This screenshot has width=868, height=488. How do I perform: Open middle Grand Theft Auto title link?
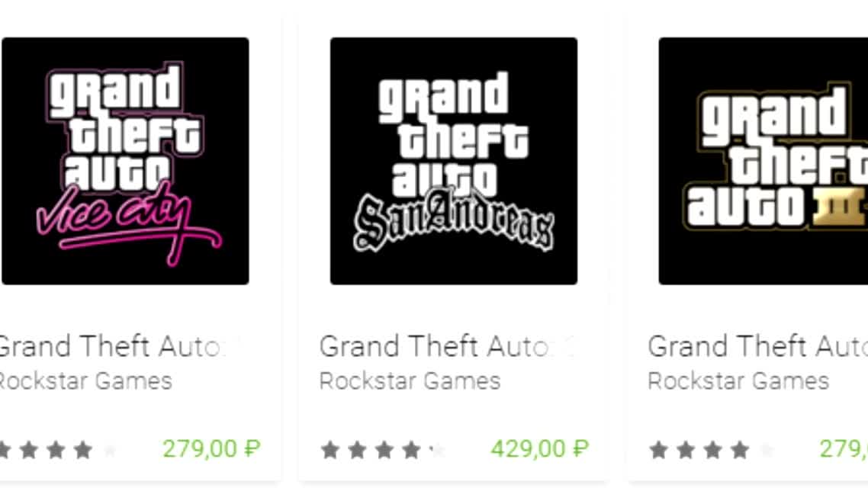[447, 347]
